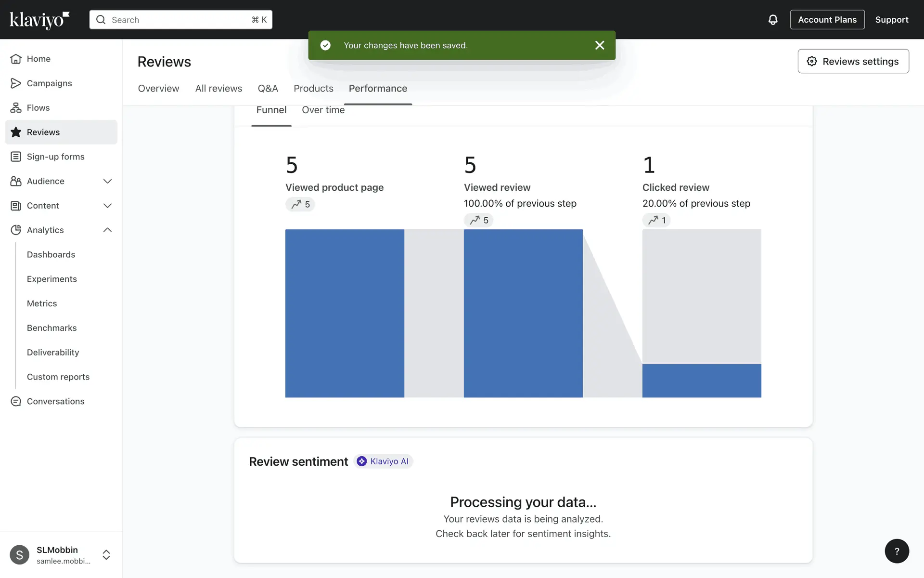Click the Flows sidebar icon
924x578 pixels.
[x=16, y=108]
